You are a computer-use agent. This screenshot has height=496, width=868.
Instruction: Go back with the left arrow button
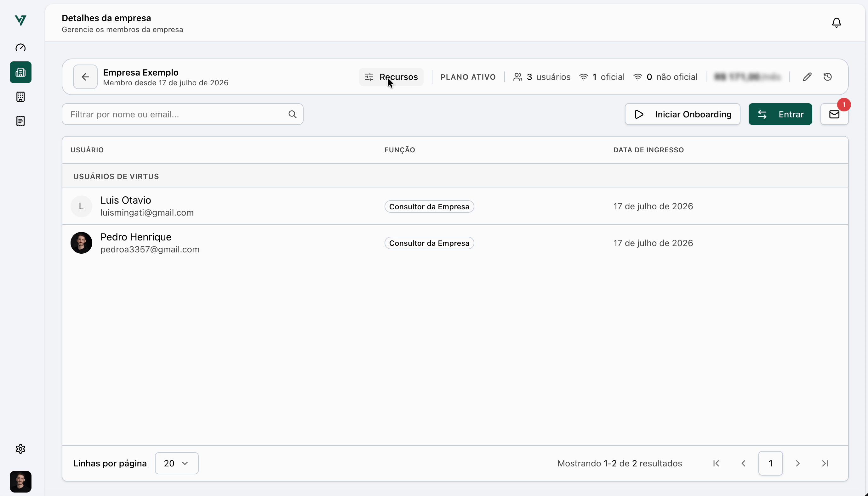(85, 77)
